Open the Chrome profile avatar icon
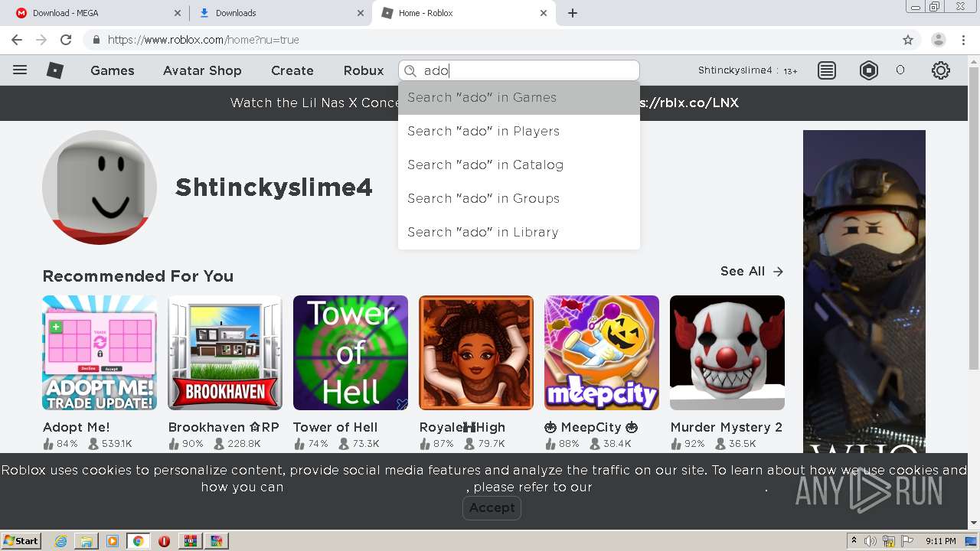 (939, 40)
